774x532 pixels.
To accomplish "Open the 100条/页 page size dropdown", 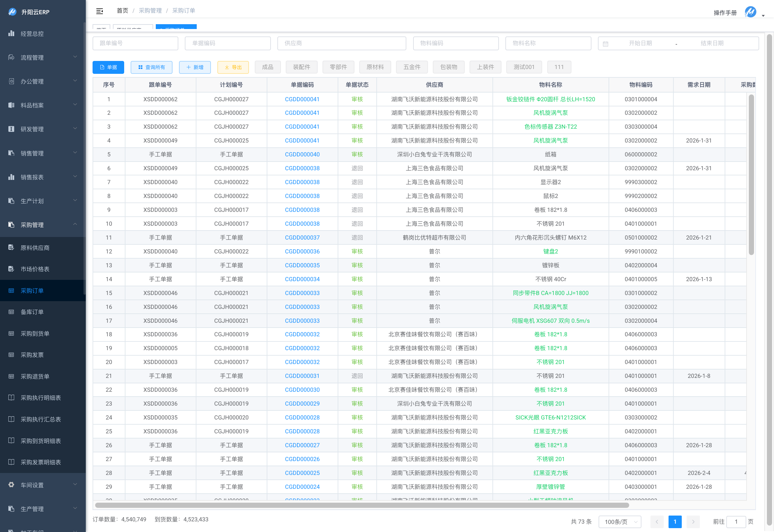I will (x=619, y=521).
